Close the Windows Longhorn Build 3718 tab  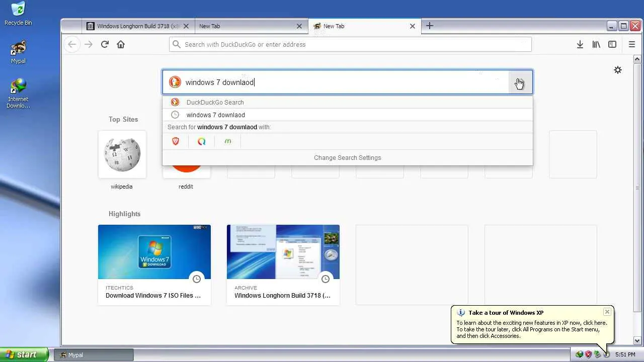click(186, 26)
